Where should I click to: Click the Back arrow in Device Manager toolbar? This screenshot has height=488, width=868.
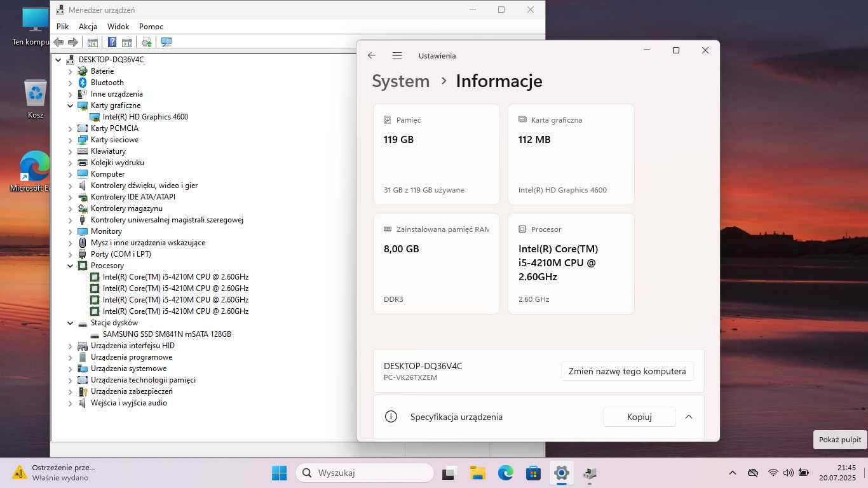58,42
